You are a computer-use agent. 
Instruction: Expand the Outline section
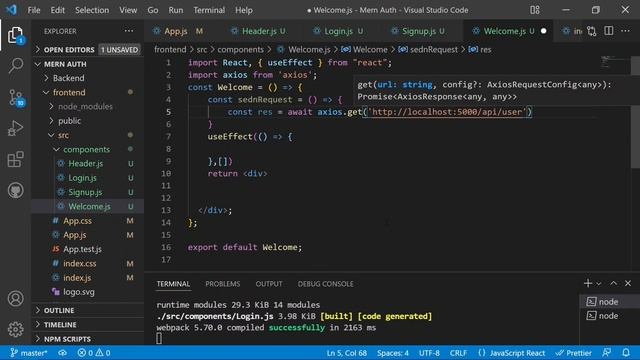click(87, 310)
